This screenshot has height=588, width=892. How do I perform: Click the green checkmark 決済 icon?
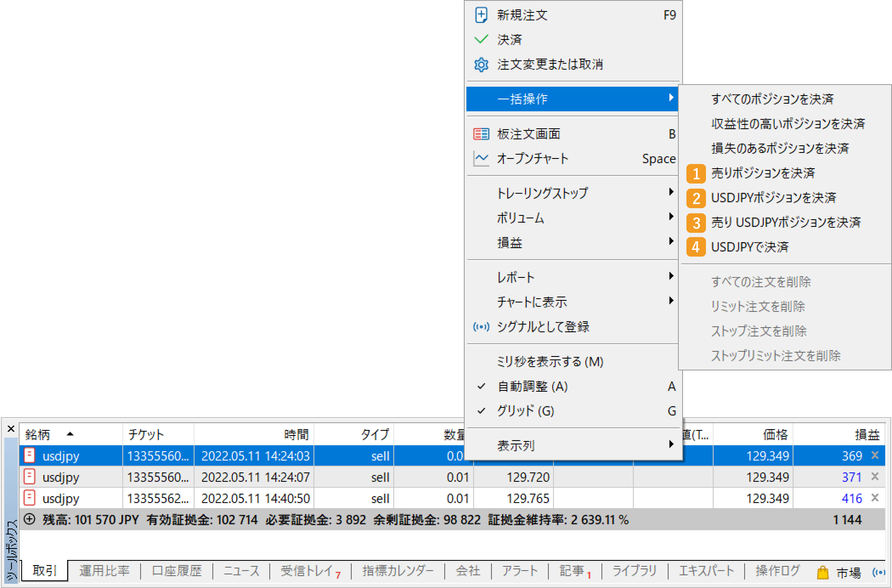(x=481, y=40)
